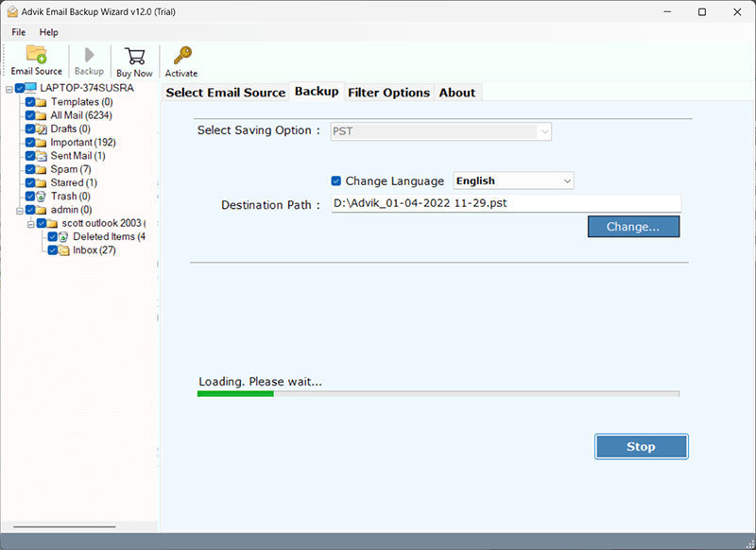
Task: Click the Backup play arrow icon
Action: point(89,55)
